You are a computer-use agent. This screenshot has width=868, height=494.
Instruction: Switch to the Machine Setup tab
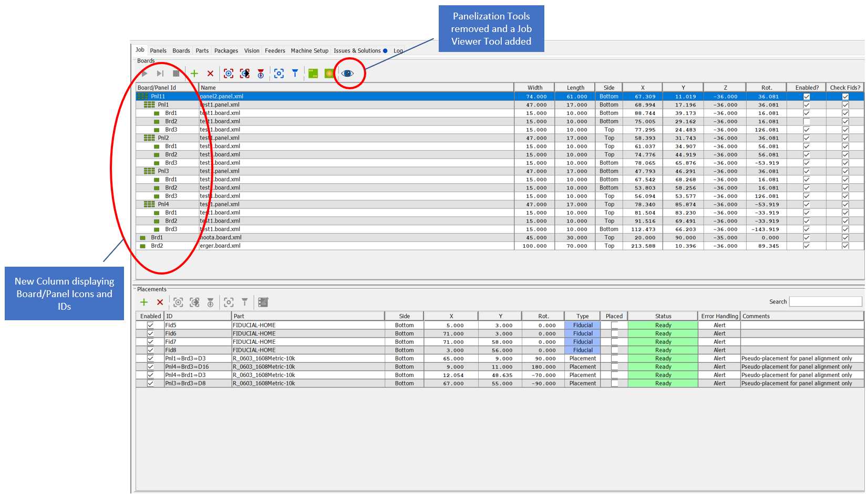[309, 50]
